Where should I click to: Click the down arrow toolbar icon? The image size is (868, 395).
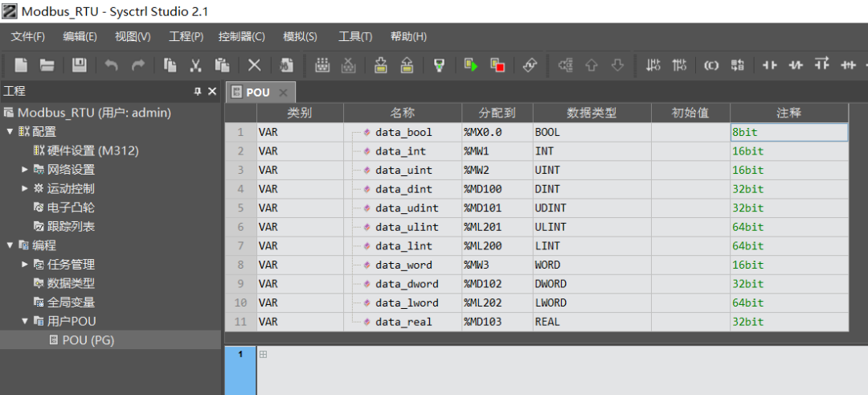[618, 65]
